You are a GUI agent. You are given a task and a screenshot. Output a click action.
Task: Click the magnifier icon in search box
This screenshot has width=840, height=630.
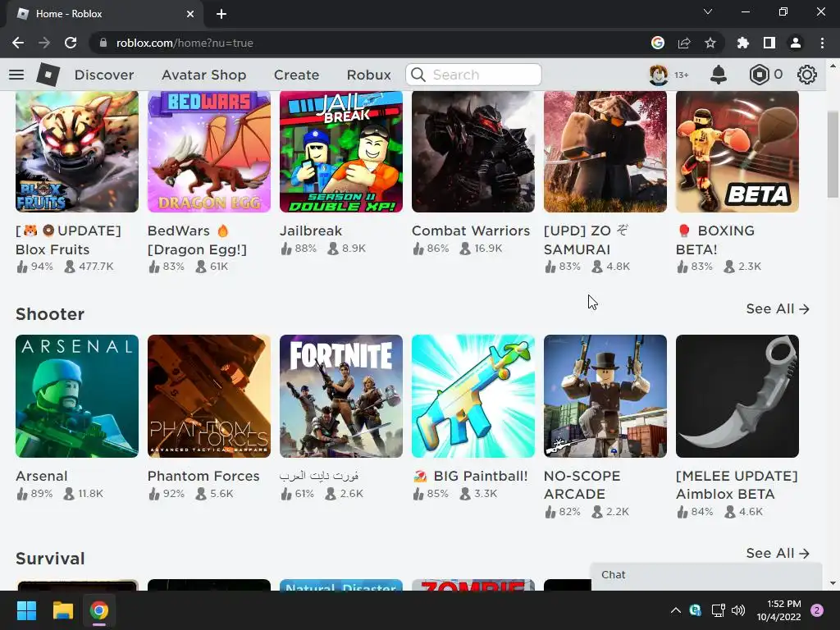[x=418, y=75]
